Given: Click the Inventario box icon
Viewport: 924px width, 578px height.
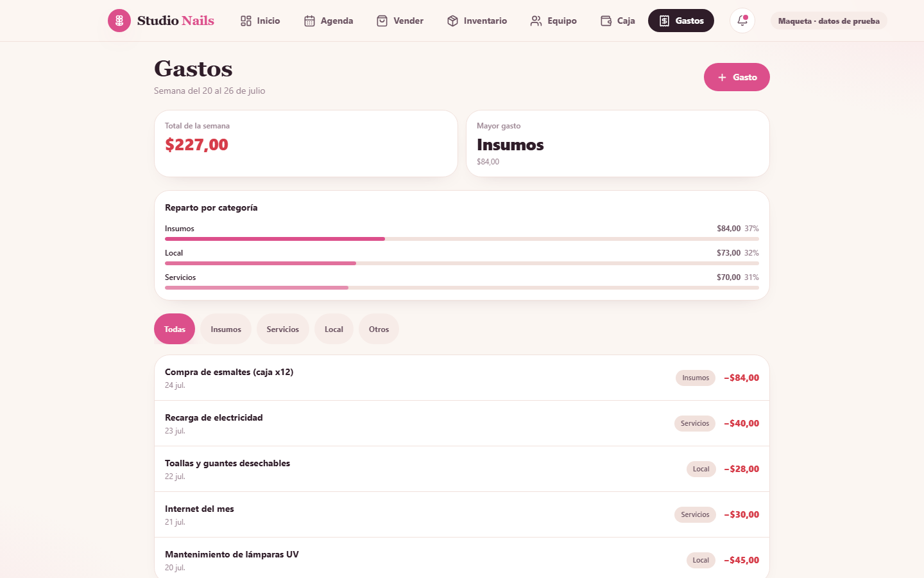Looking at the screenshot, I should point(452,21).
